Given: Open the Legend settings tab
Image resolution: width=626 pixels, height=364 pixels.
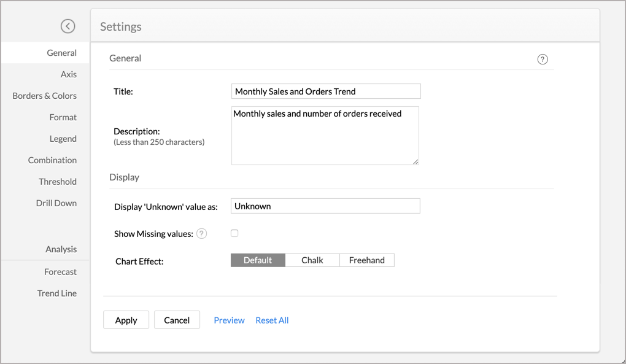Looking at the screenshot, I should coord(63,139).
